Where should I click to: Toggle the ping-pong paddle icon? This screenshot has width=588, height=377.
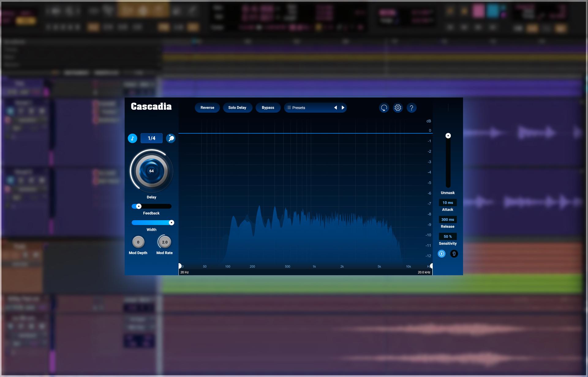(171, 138)
